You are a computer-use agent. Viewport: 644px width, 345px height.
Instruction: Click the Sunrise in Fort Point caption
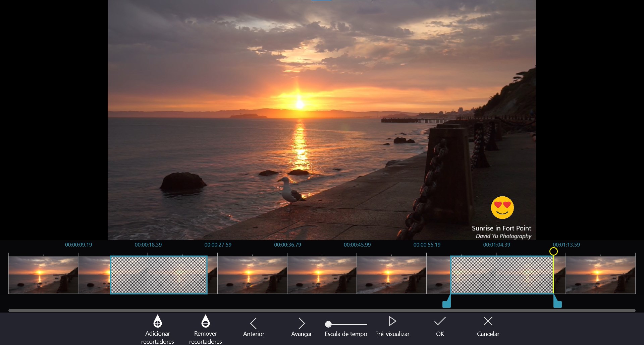pos(501,228)
